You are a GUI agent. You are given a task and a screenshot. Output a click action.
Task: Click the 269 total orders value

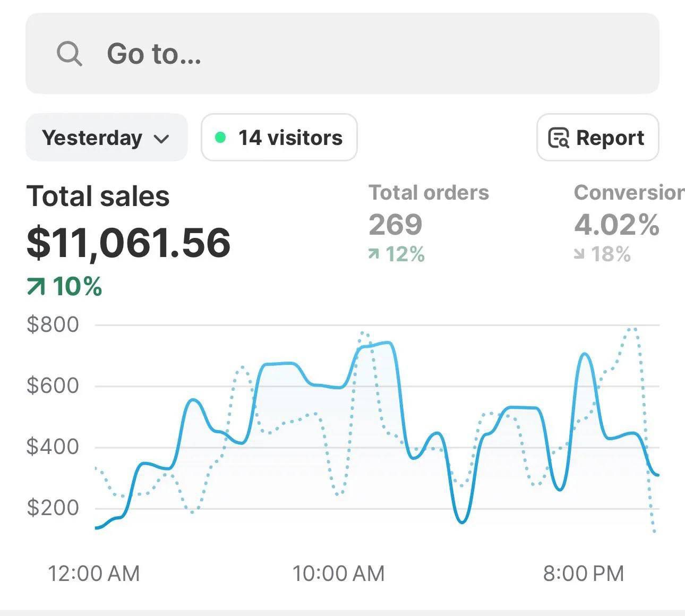(x=396, y=225)
